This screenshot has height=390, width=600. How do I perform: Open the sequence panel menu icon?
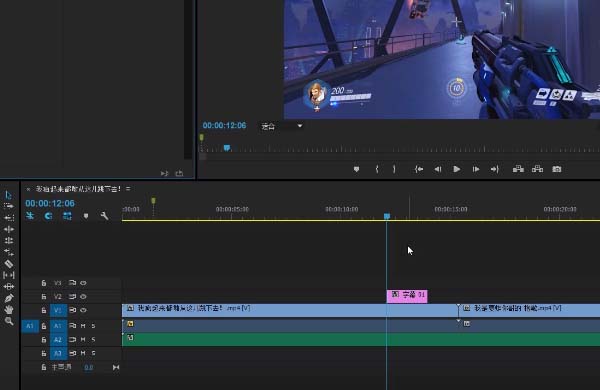point(128,189)
